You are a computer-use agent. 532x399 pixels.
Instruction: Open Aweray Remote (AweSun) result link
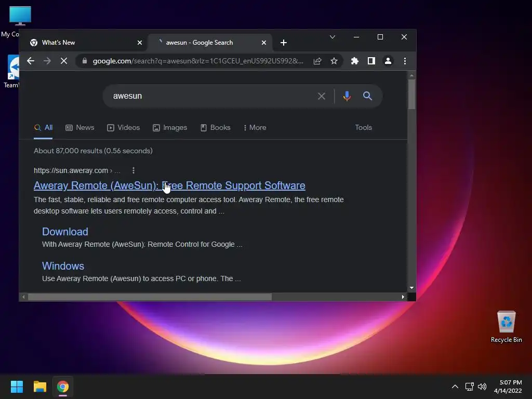coord(169,185)
